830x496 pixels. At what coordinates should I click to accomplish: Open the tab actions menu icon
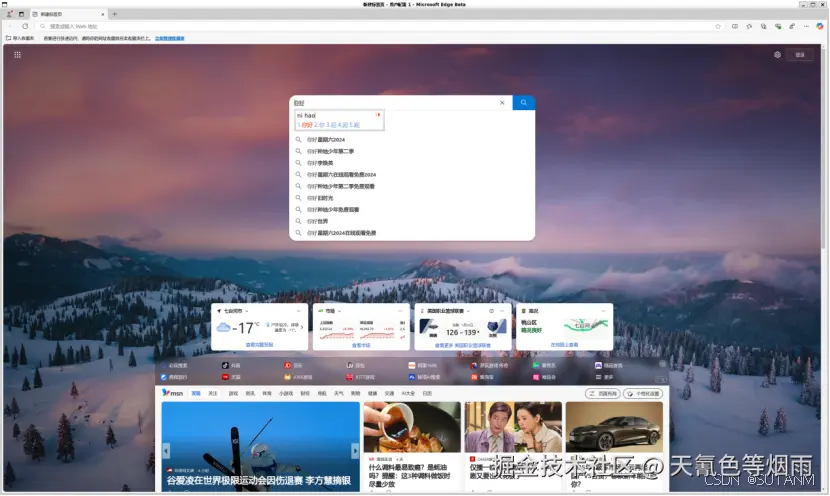tap(21, 14)
